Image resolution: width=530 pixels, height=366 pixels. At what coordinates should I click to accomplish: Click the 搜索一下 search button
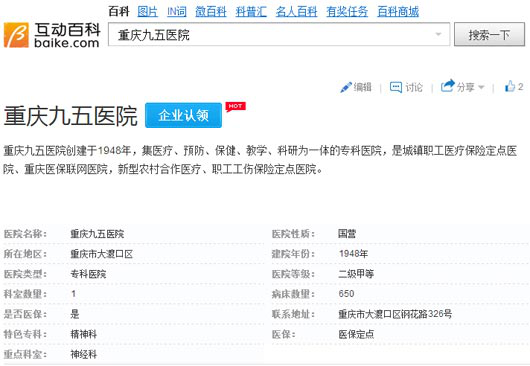(489, 34)
